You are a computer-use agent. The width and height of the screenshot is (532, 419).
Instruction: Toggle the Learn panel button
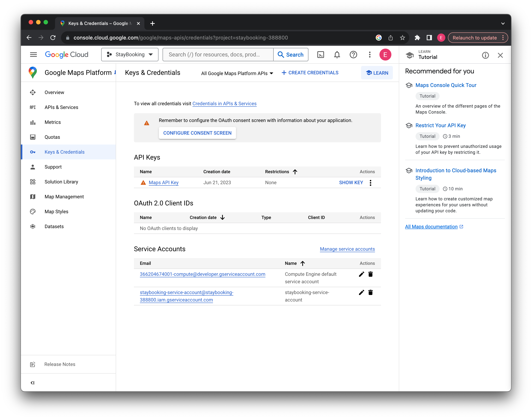[x=377, y=73]
